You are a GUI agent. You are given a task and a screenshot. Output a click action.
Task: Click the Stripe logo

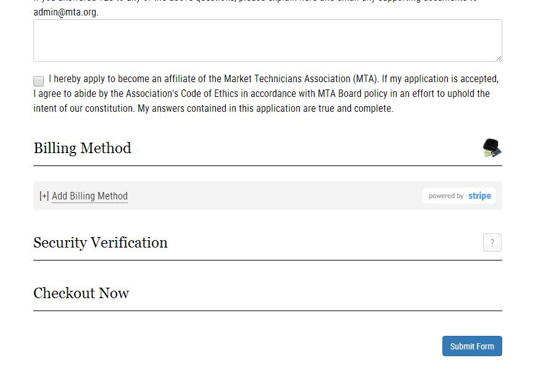479,196
